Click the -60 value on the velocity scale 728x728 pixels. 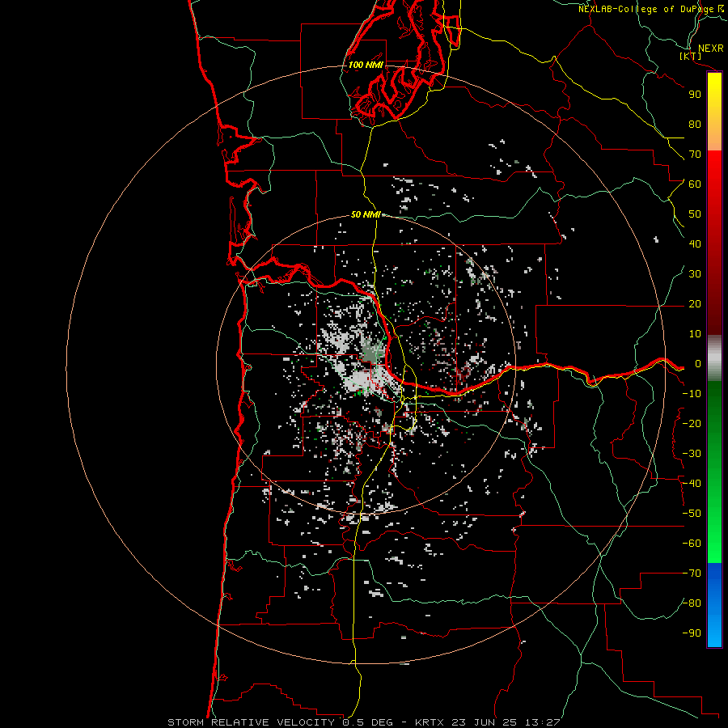pos(692,544)
